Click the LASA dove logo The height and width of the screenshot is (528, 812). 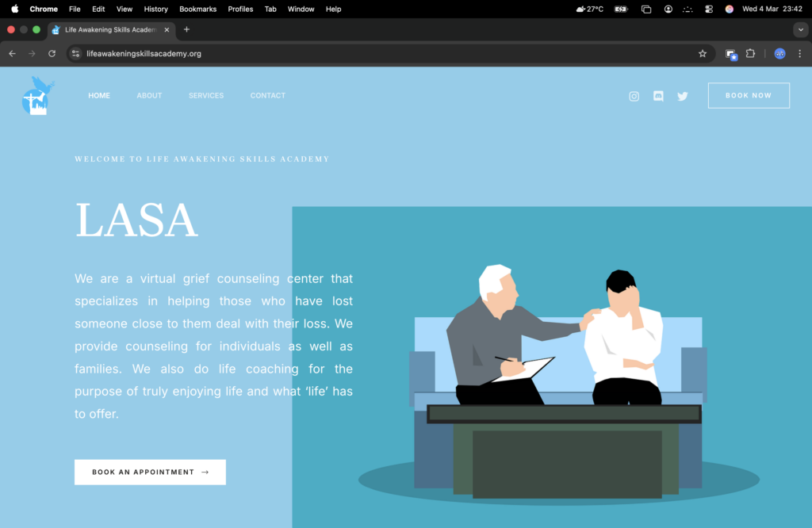pyautogui.click(x=36, y=95)
